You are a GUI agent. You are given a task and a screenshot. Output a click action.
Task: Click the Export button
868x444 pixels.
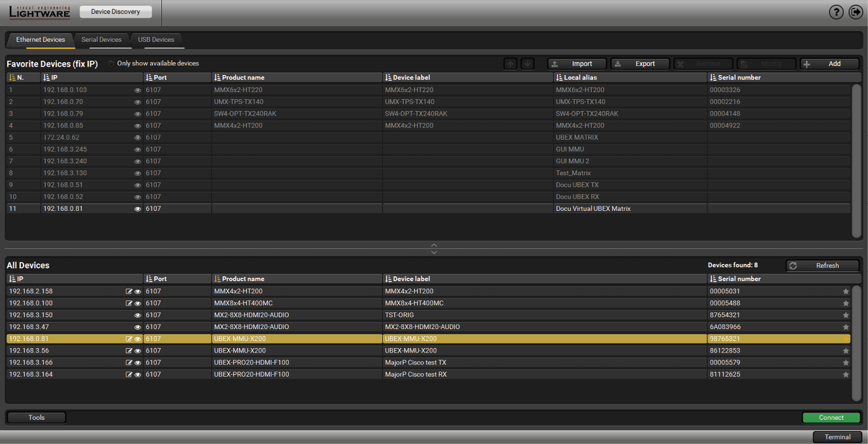point(640,64)
